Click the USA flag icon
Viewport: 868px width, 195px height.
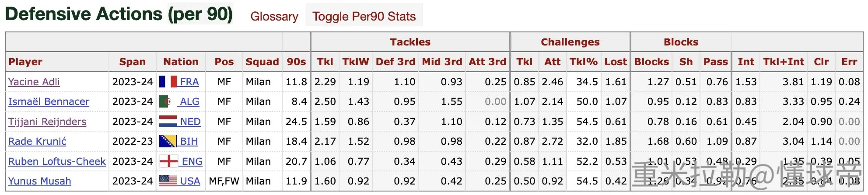168,181
